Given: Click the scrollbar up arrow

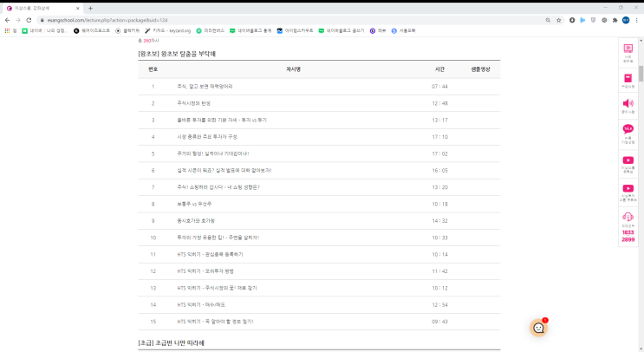Looking at the screenshot, I should [641, 41].
